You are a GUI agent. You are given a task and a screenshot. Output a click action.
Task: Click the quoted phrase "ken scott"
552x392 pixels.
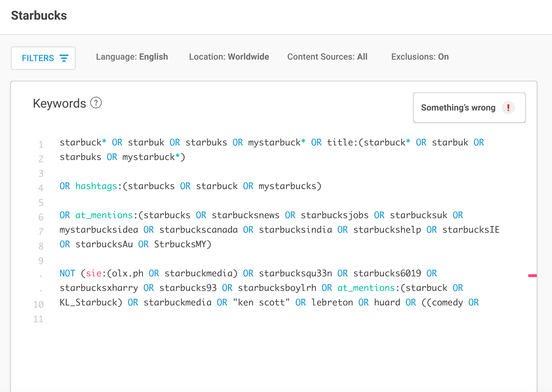pyautogui.click(x=261, y=303)
